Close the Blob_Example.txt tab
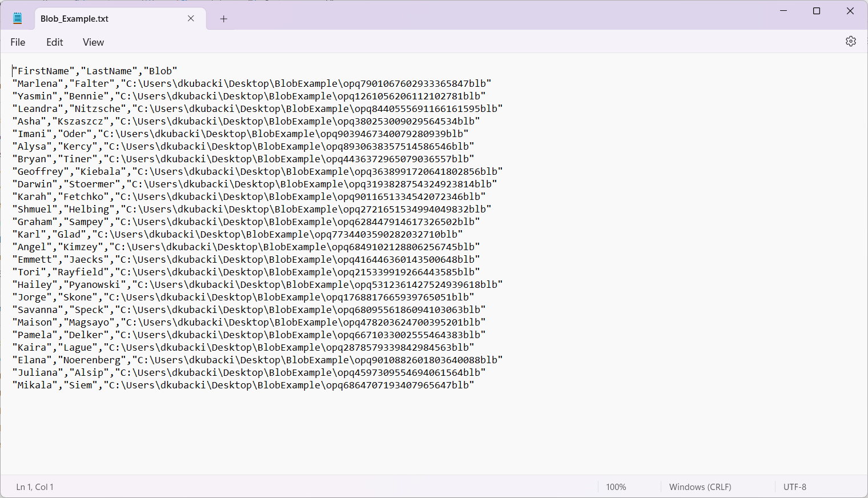The height and width of the screenshot is (498, 868). click(x=191, y=19)
